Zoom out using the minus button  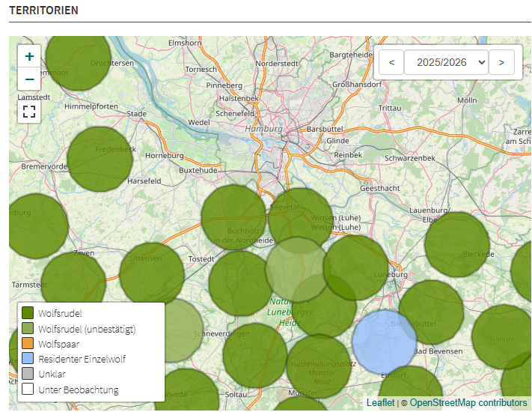click(29, 79)
